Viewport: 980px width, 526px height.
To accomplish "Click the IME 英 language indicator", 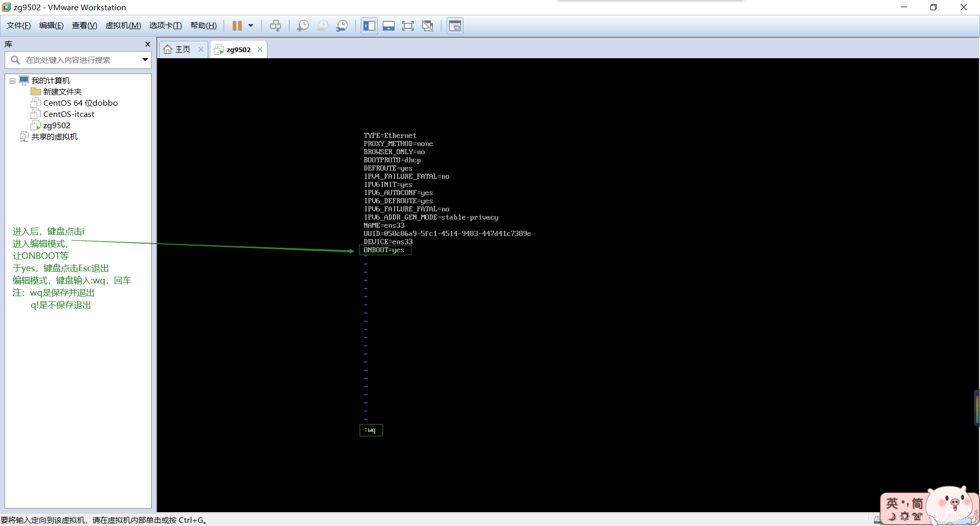I will [x=892, y=503].
